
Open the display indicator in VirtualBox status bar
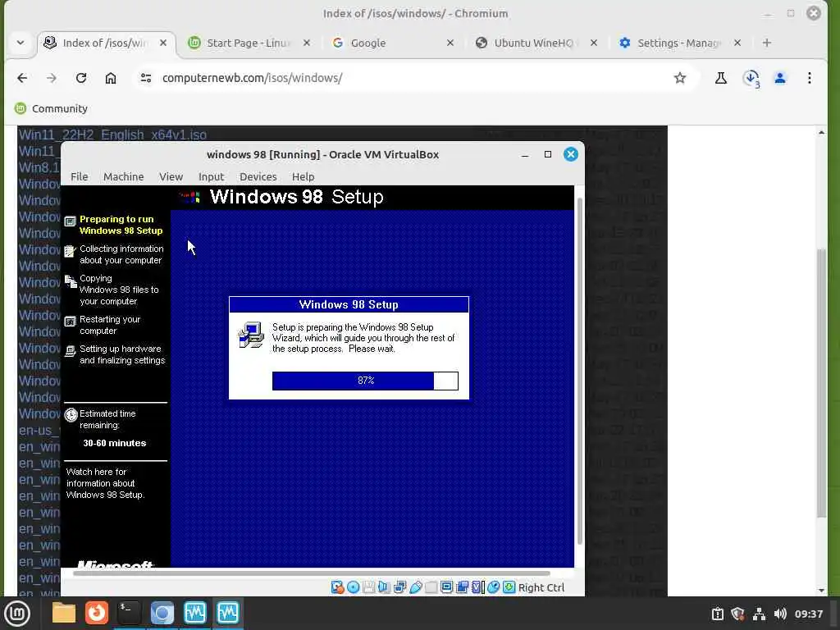point(446,587)
